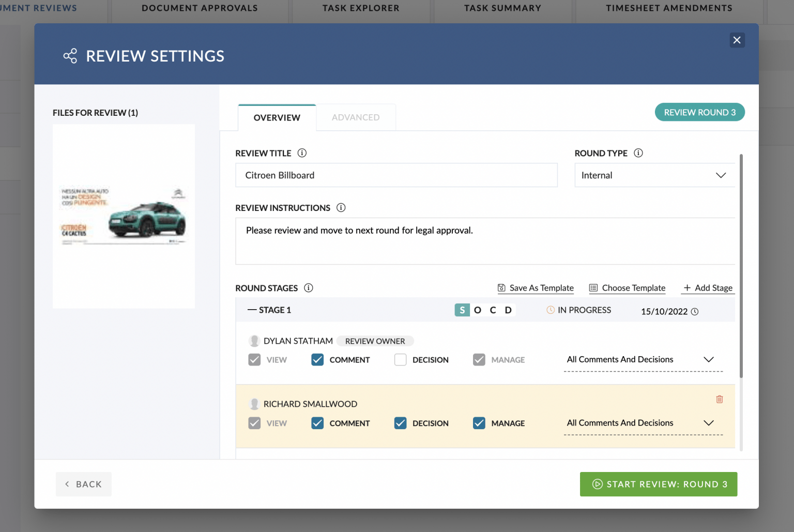The width and height of the screenshot is (794, 532).
Task: Uncheck Comment for Dylan Statham
Action: [317, 360]
